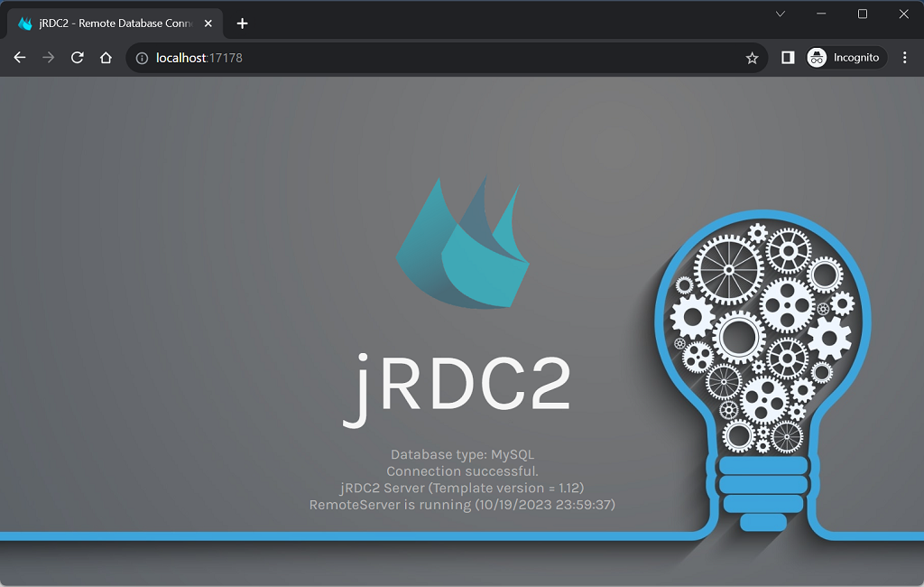
Task: Open the Chrome three-dot menu
Action: (904, 57)
